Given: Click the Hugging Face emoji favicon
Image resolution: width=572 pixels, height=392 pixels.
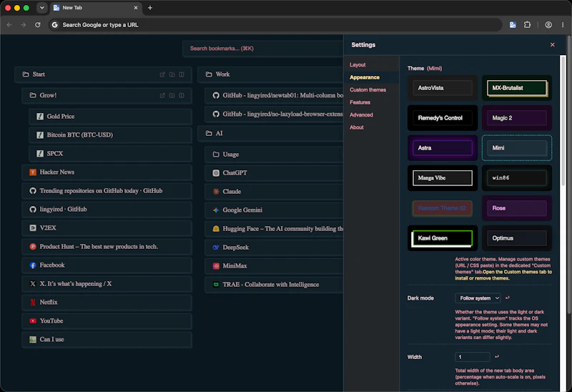Looking at the screenshot, I should point(216,229).
